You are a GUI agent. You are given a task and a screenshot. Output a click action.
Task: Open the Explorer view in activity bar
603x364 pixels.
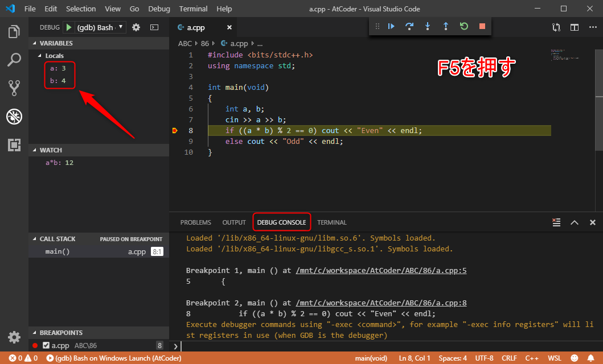click(x=14, y=31)
